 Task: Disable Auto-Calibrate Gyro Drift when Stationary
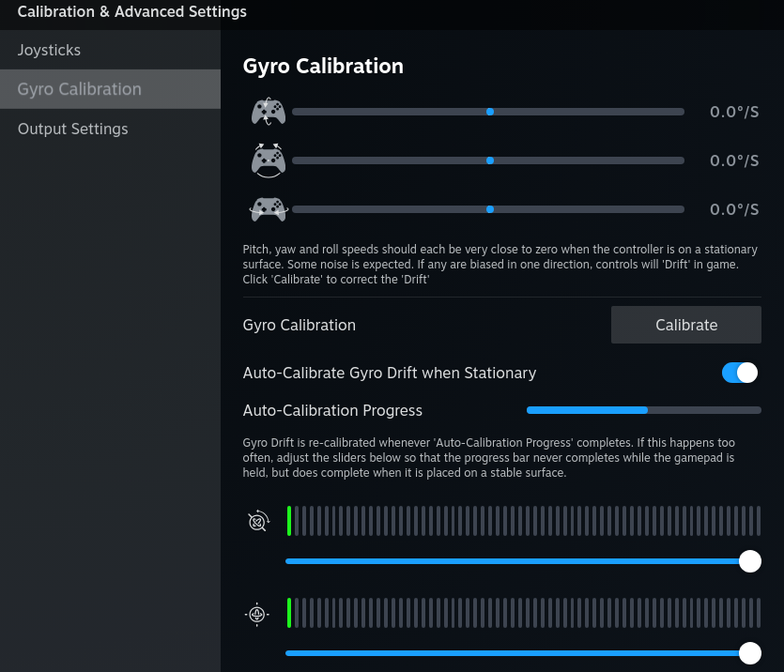(740, 373)
